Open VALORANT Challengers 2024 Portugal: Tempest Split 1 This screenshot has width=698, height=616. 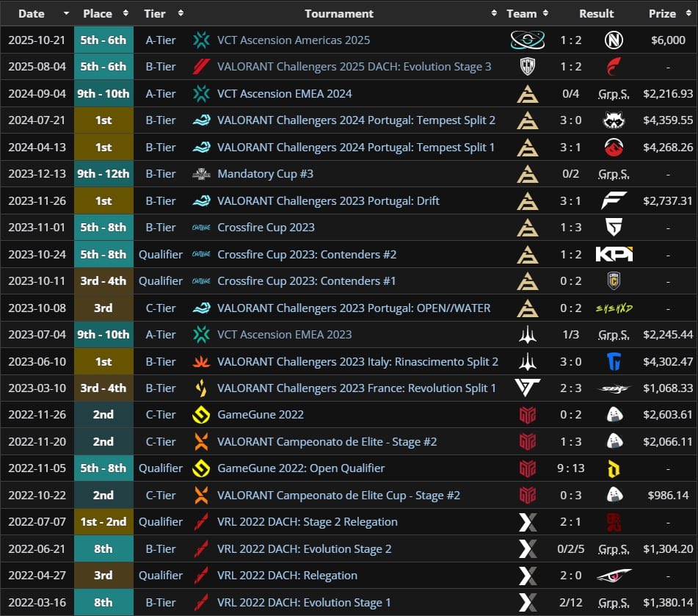click(x=356, y=148)
